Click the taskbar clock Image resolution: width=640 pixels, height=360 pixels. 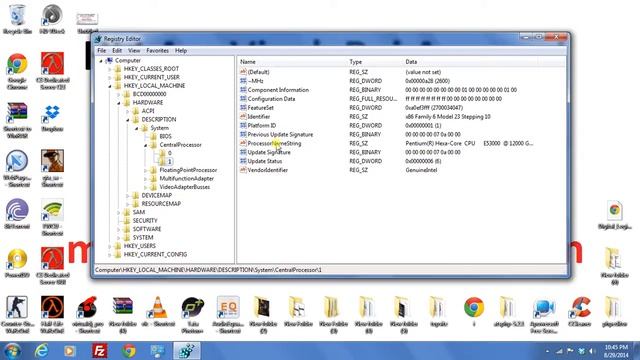616,351
